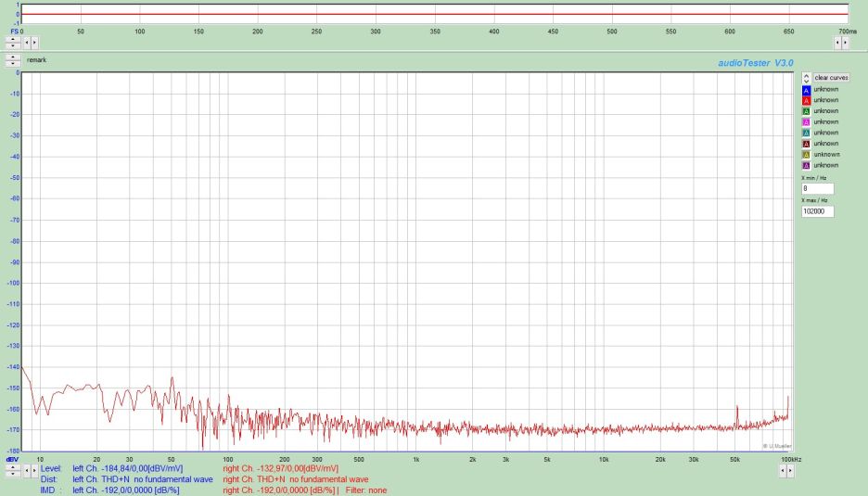Click the up arrow of the FS amplitude stepper
This screenshot has width=868, height=496.
(x=13, y=39)
